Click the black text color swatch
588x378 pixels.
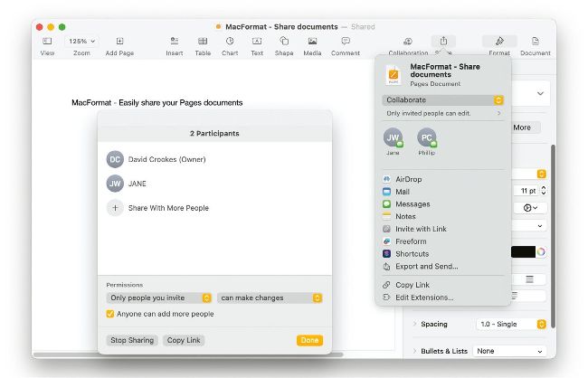coord(522,252)
